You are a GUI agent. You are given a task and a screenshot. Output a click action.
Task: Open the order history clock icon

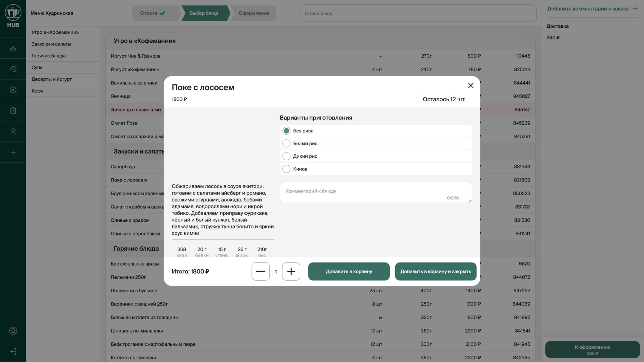13,69
